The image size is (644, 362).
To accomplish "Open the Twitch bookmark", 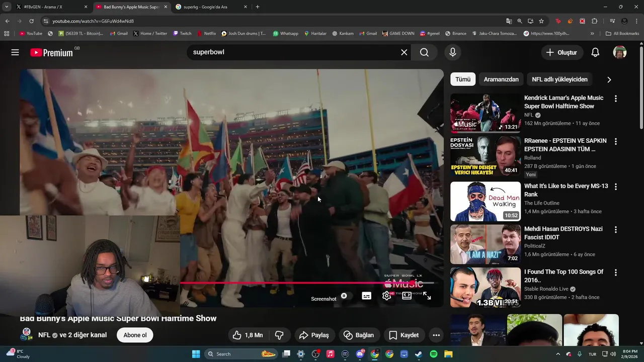I will pos(182,34).
